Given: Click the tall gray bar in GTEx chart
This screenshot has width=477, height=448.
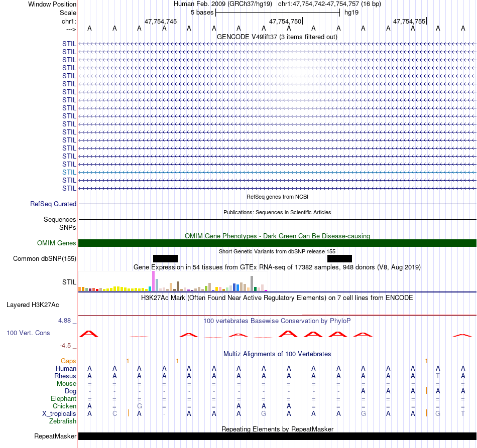Looking at the screenshot, I should point(252,283).
